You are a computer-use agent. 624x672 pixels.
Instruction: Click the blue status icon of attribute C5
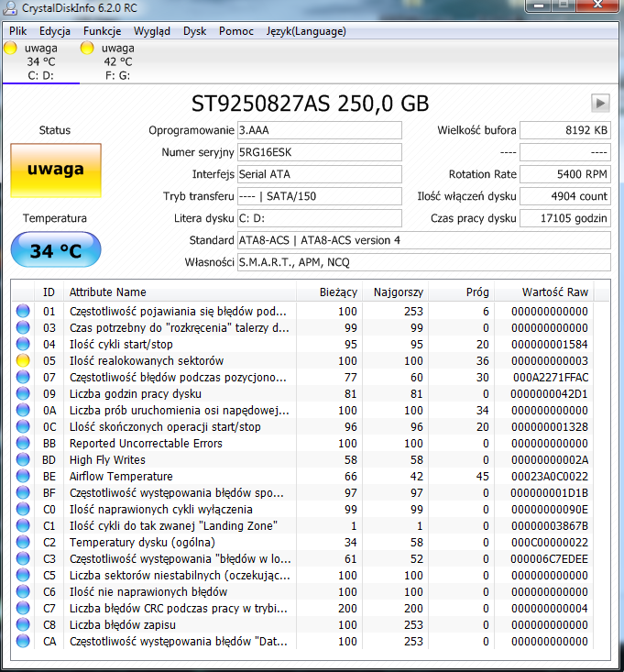[23, 575]
